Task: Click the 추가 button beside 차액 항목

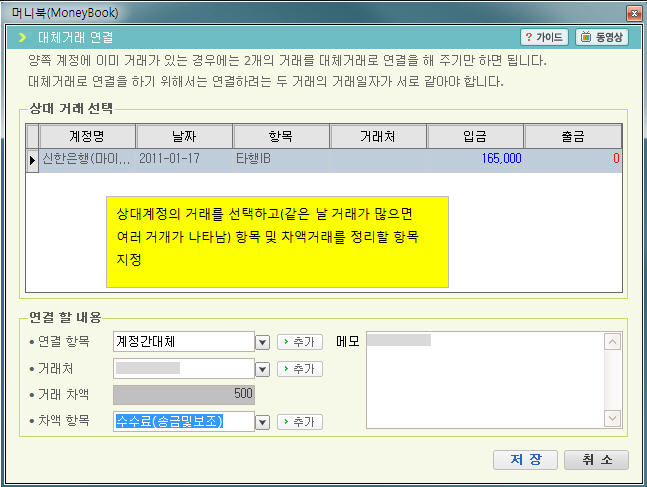Action: click(299, 422)
